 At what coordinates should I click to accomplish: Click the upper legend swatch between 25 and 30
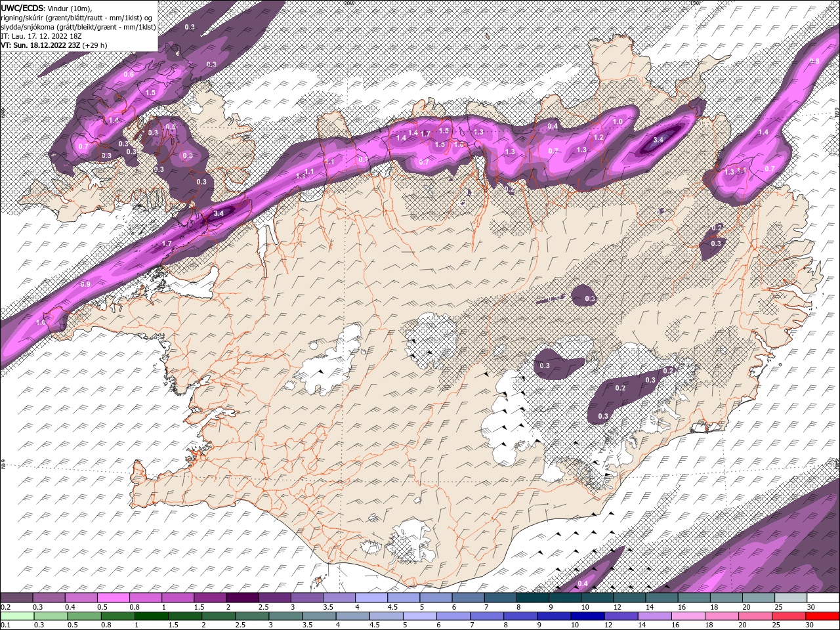tap(791, 598)
